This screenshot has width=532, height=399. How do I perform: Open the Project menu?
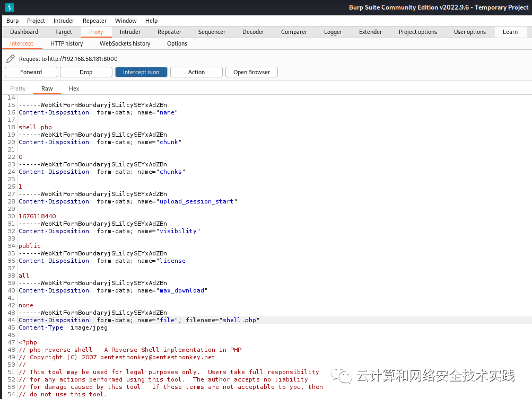point(36,21)
